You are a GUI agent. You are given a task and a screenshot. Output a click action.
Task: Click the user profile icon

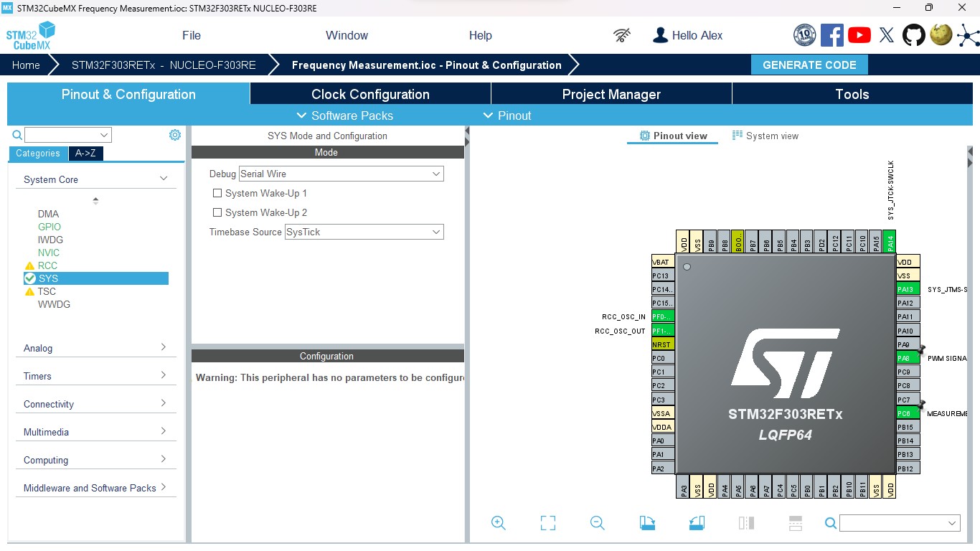point(660,35)
